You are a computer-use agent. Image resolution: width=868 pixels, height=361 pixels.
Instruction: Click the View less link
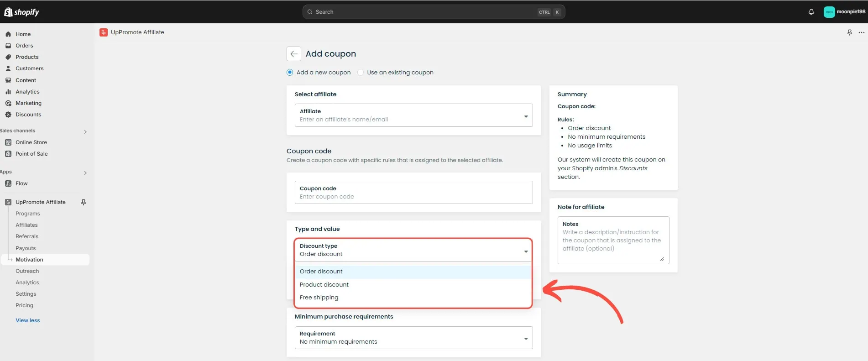tap(28, 320)
